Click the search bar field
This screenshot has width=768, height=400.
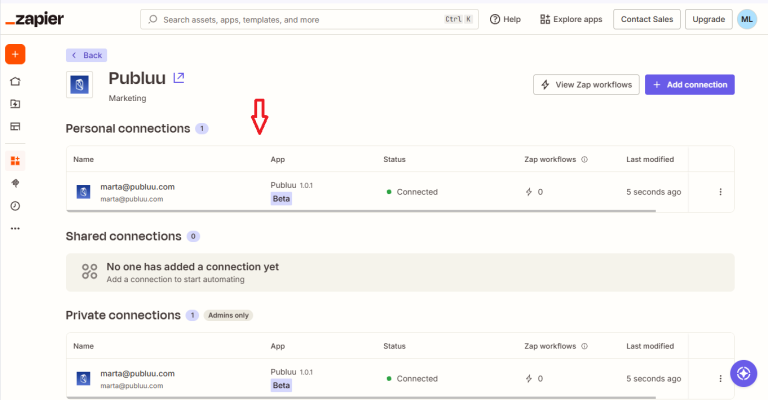(310, 20)
